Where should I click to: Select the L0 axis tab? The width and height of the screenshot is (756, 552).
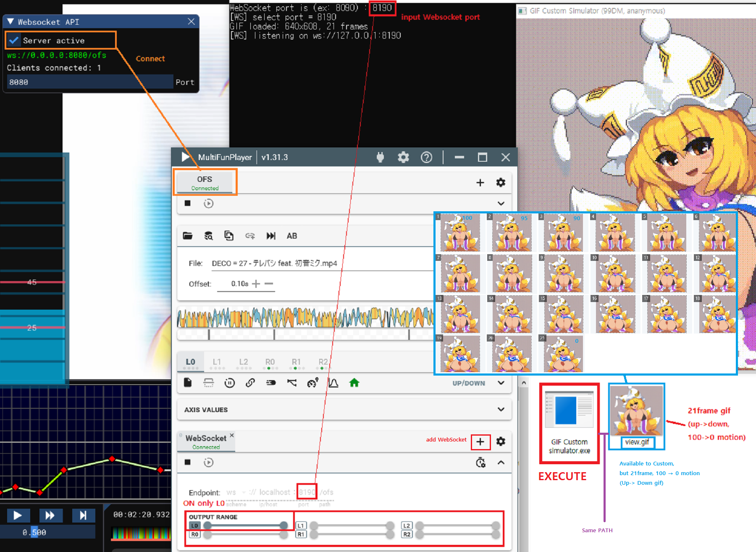(x=191, y=362)
